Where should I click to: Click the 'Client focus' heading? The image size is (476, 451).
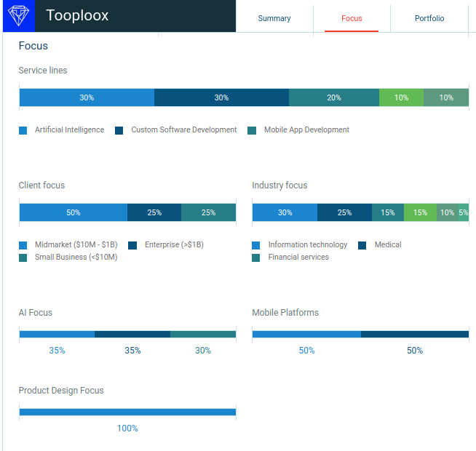coord(41,185)
